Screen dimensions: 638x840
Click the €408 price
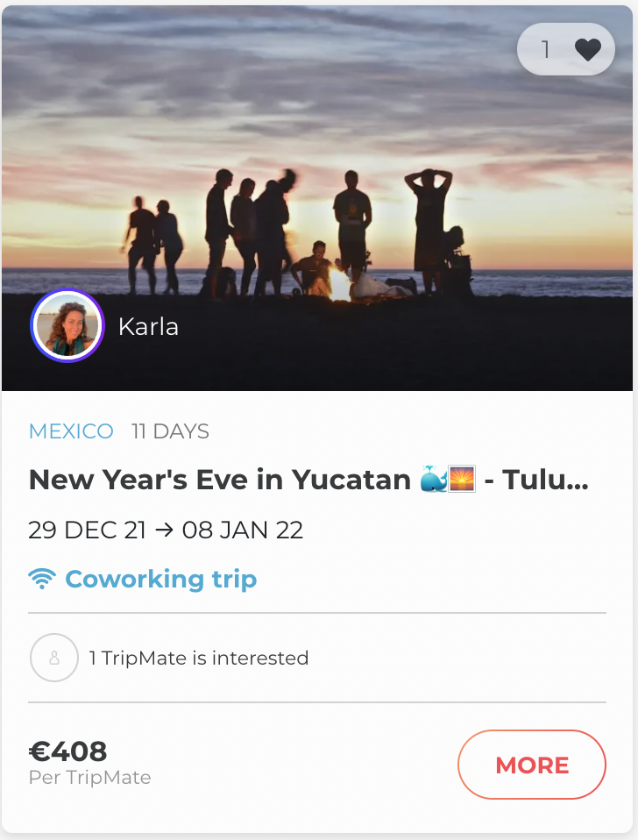tap(68, 751)
